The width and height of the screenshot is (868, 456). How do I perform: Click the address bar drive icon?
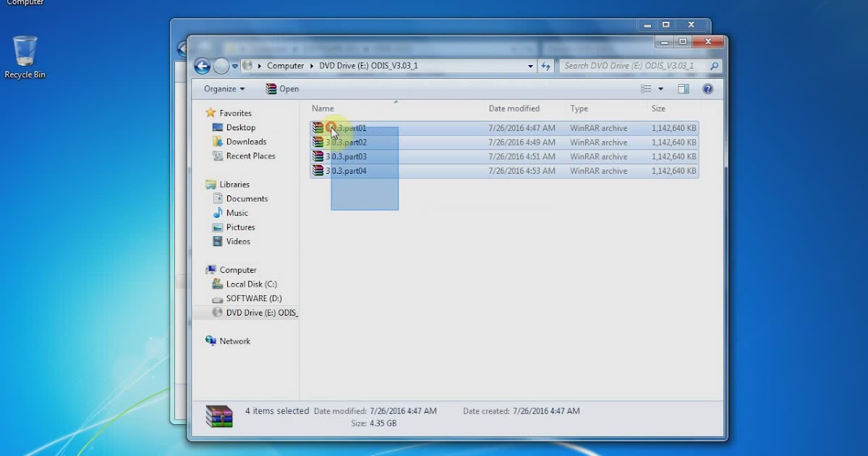247,66
